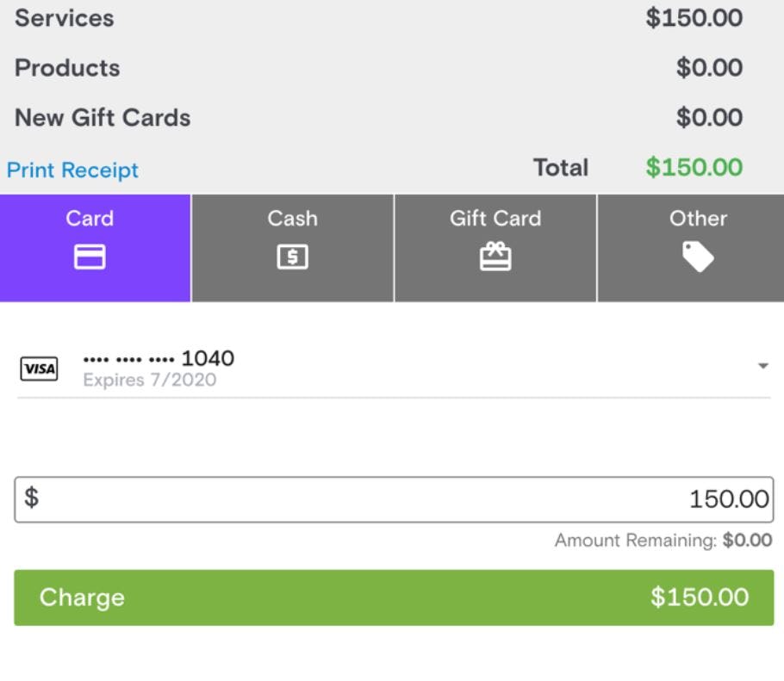Image resolution: width=784 pixels, height=681 pixels.
Task: Click the dollar sign in amount field
Action: [x=31, y=498]
